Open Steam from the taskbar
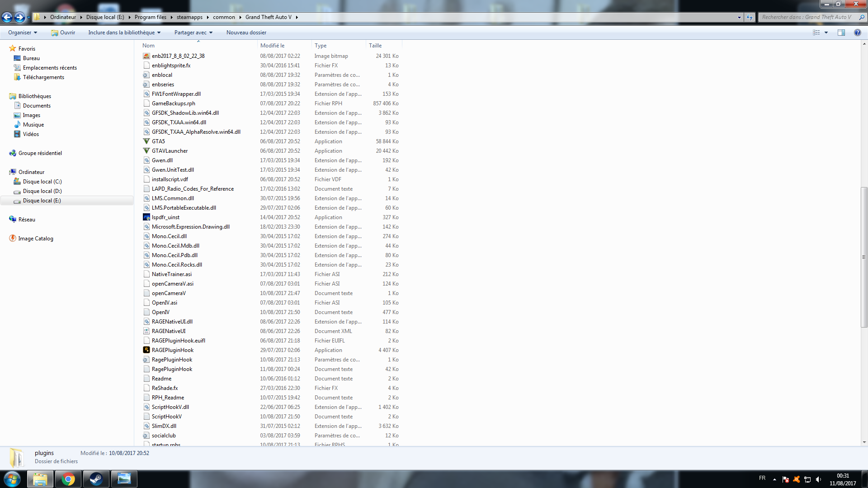 coord(96,479)
